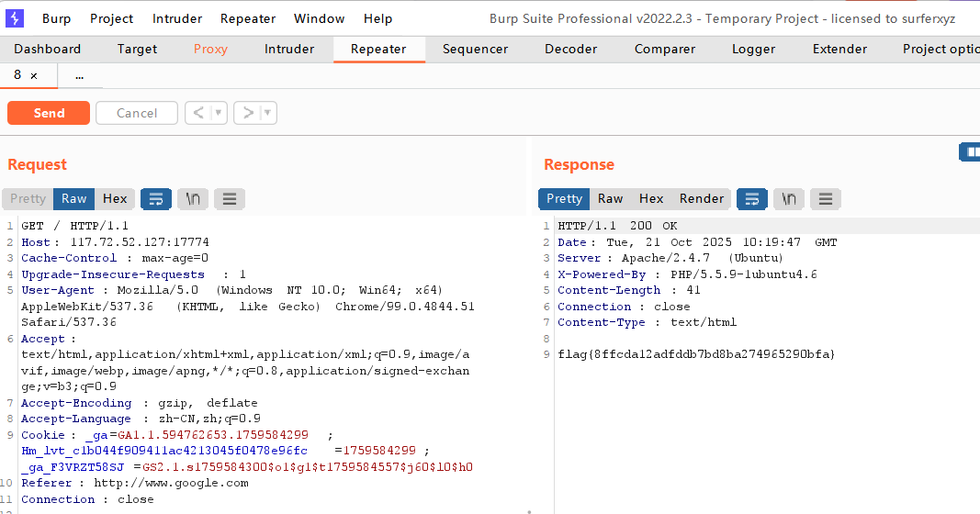Image resolution: width=980 pixels, height=514 pixels.
Task: Open the Request panel hamburger menu
Action: click(230, 198)
